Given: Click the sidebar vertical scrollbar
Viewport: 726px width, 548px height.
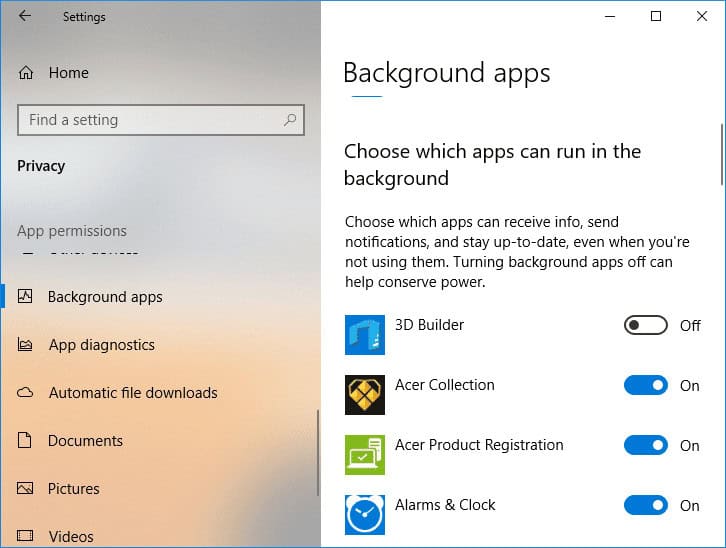Looking at the screenshot, I should (x=318, y=452).
